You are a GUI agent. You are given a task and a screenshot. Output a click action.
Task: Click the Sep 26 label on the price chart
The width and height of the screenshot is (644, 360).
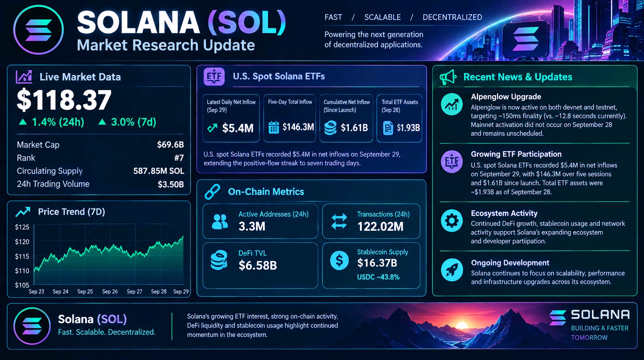[x=110, y=292]
